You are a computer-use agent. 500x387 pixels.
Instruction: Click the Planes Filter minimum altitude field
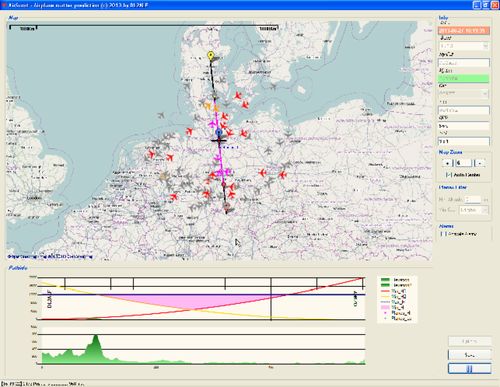coord(473,199)
